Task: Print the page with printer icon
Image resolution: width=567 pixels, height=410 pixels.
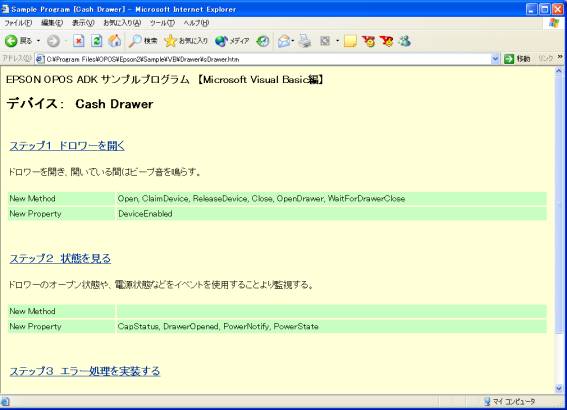Action: point(305,41)
